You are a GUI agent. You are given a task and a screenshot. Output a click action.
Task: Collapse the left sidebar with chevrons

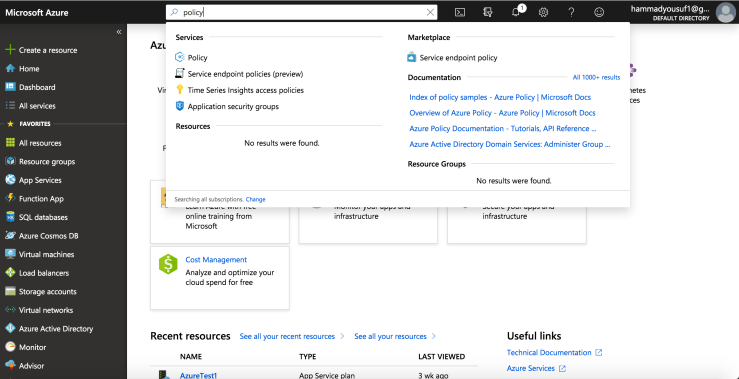tap(119, 32)
